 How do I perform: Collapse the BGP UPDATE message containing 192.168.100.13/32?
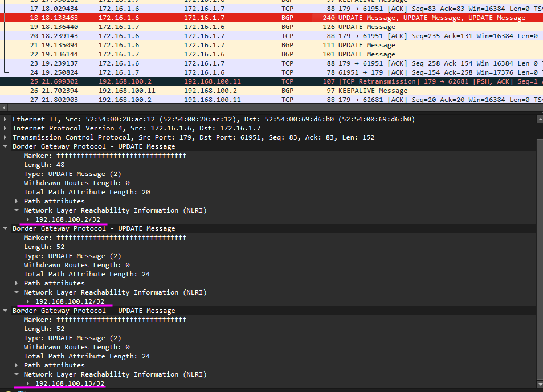(x=5, y=311)
